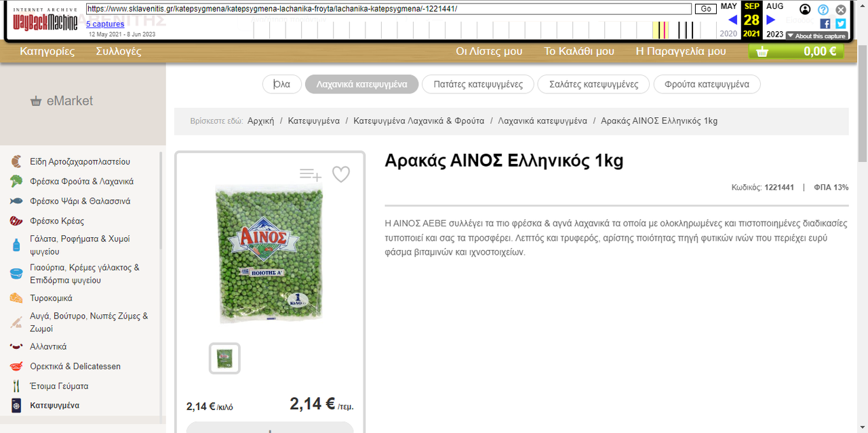
Task: Toggle favorite heart on product
Action: (341, 175)
